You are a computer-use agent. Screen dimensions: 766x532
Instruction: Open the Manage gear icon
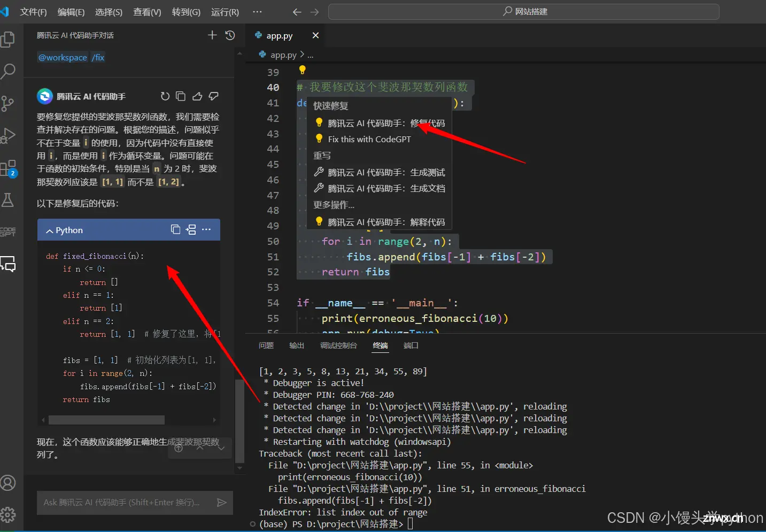coord(8,515)
